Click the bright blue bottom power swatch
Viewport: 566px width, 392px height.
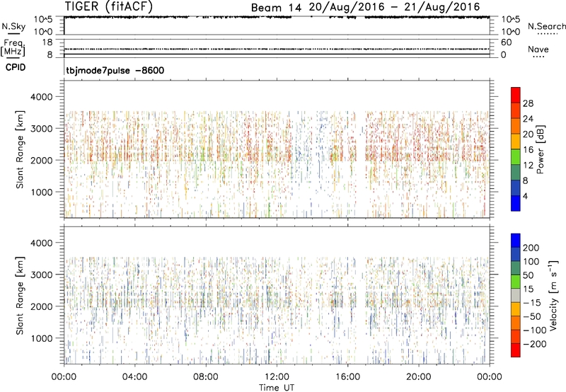coord(516,203)
